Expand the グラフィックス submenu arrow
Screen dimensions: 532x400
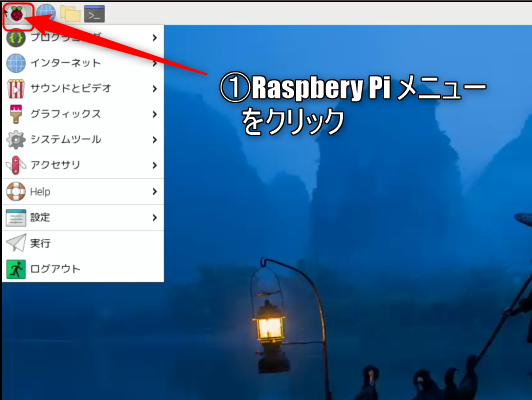[x=155, y=114]
